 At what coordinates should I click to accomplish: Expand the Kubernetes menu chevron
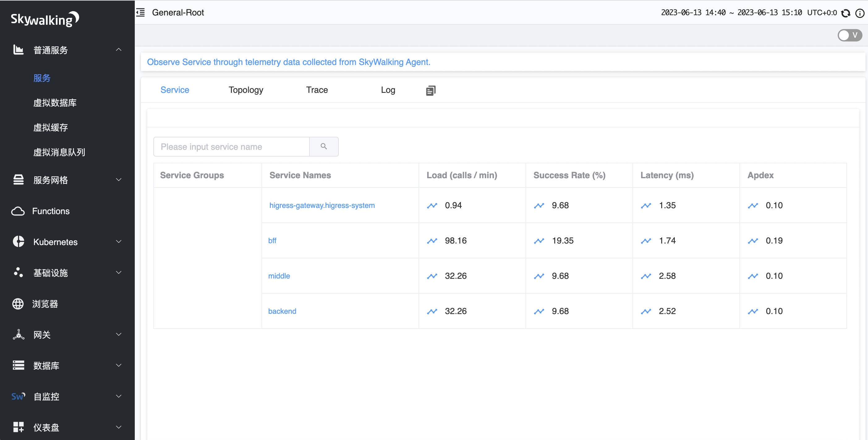tap(119, 241)
